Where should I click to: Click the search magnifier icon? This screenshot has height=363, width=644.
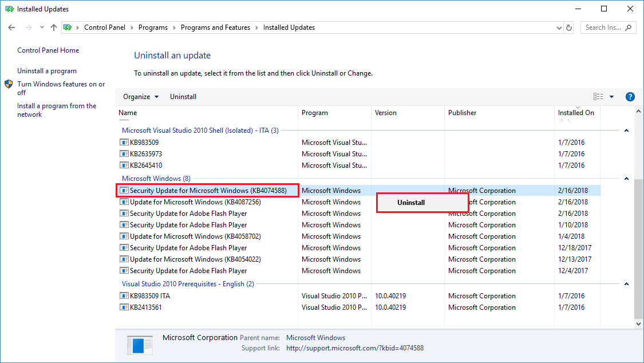coord(628,27)
